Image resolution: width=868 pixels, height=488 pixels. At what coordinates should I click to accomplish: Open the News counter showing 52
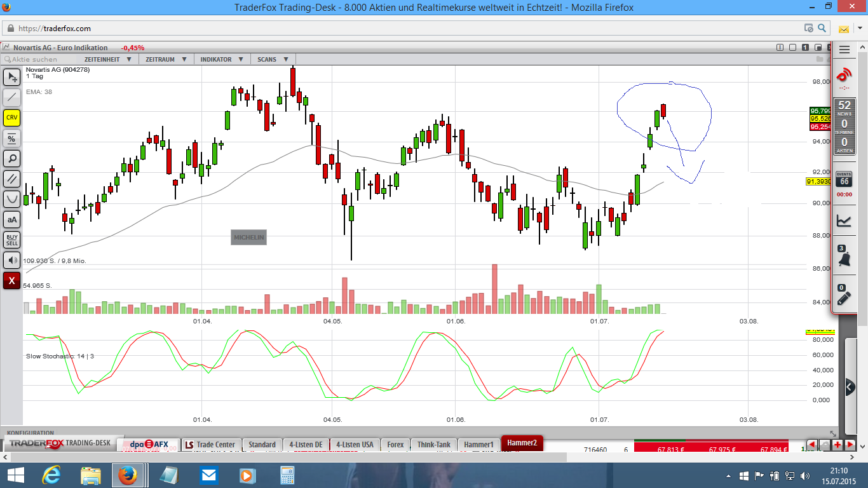[x=844, y=107]
